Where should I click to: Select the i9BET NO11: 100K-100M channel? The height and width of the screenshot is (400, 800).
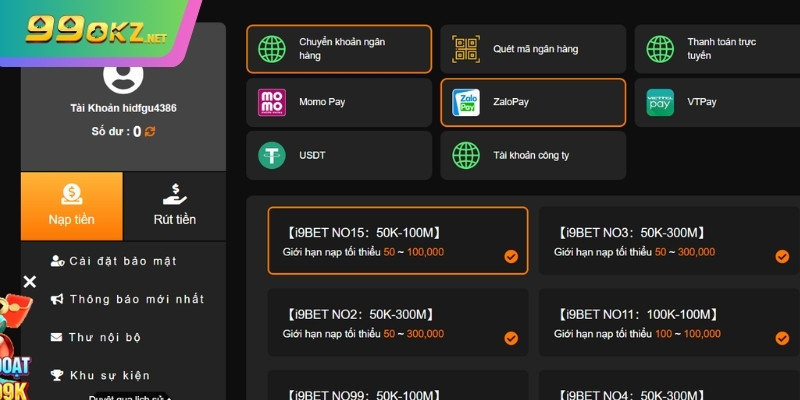(669, 322)
